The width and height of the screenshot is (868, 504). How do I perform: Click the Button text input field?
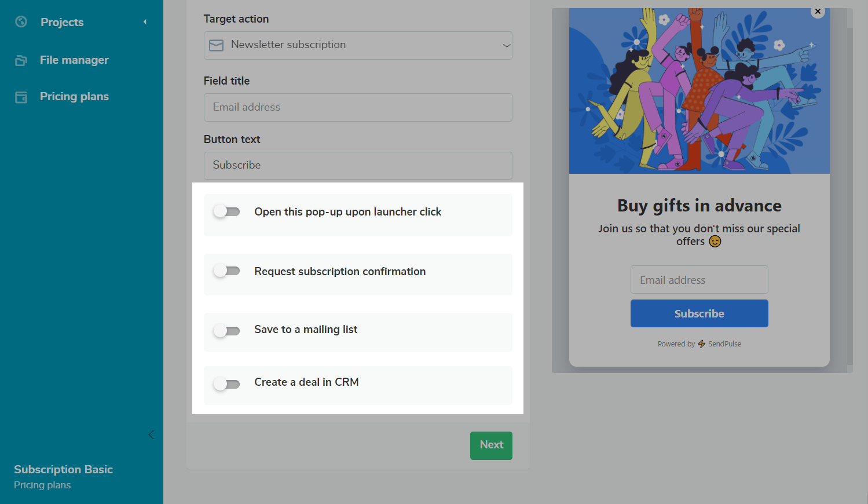[357, 165]
